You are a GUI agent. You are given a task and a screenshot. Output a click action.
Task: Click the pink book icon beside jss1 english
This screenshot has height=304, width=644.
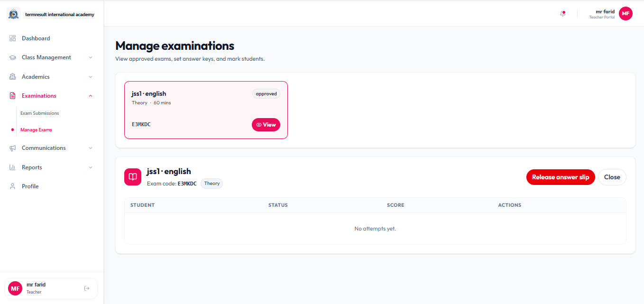[133, 177]
